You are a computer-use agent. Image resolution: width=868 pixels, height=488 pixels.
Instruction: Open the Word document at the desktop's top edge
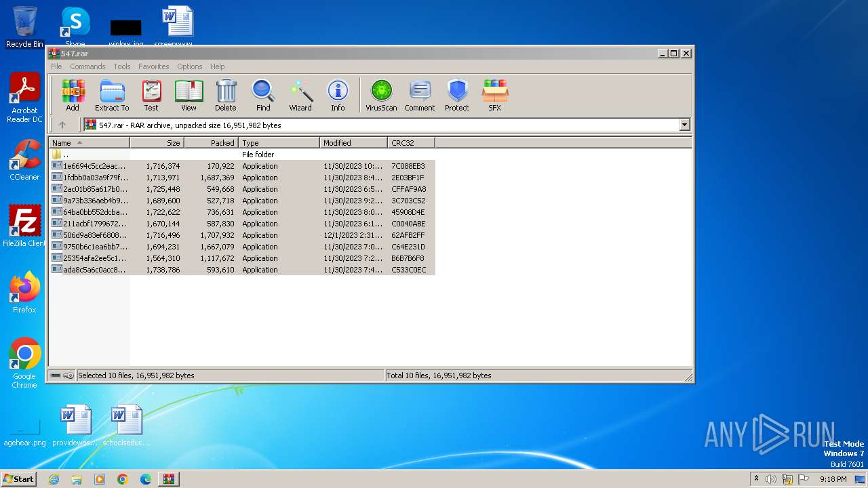click(178, 27)
